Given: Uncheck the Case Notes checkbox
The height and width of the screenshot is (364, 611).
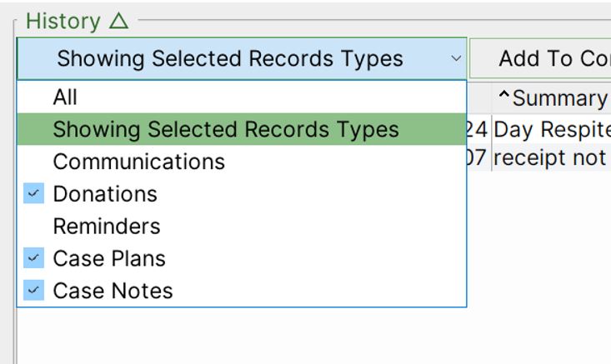Looking at the screenshot, I should pyautogui.click(x=33, y=290).
